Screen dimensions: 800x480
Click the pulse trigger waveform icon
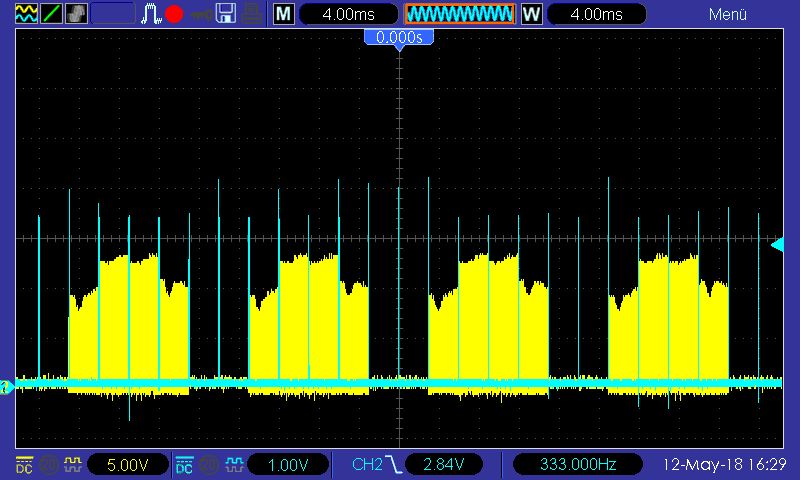[x=150, y=14]
